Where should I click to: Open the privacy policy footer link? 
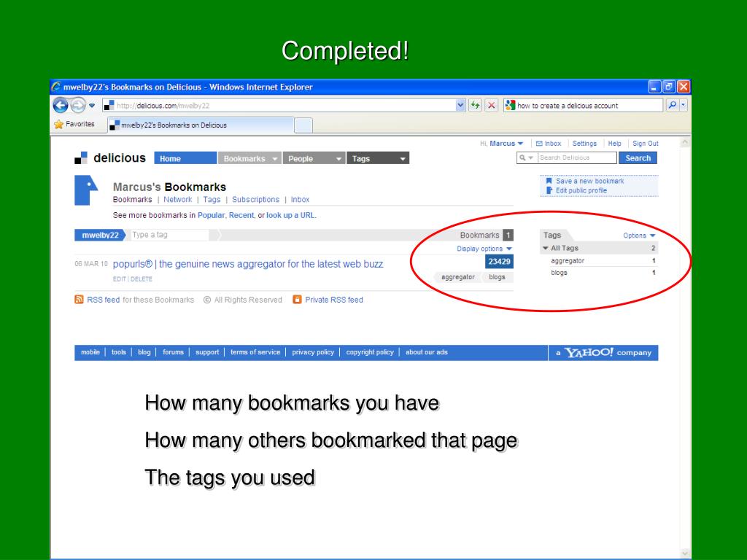[313, 352]
